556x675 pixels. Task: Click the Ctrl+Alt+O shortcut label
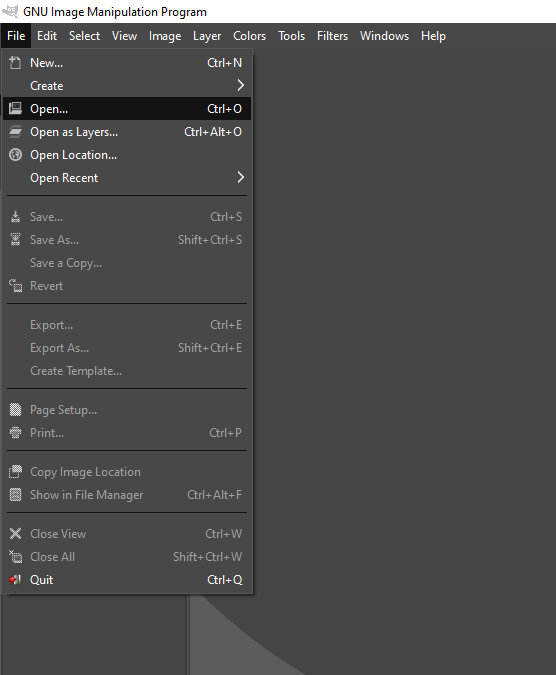pyautogui.click(x=213, y=132)
